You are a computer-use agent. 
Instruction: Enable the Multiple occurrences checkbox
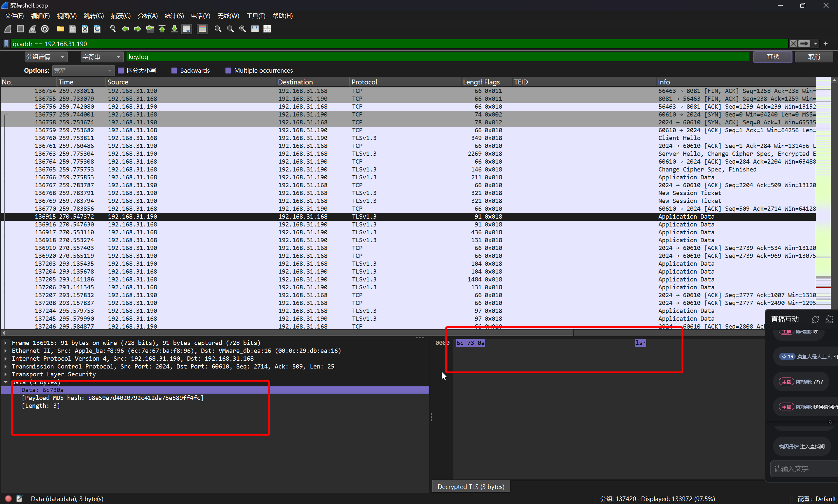228,71
